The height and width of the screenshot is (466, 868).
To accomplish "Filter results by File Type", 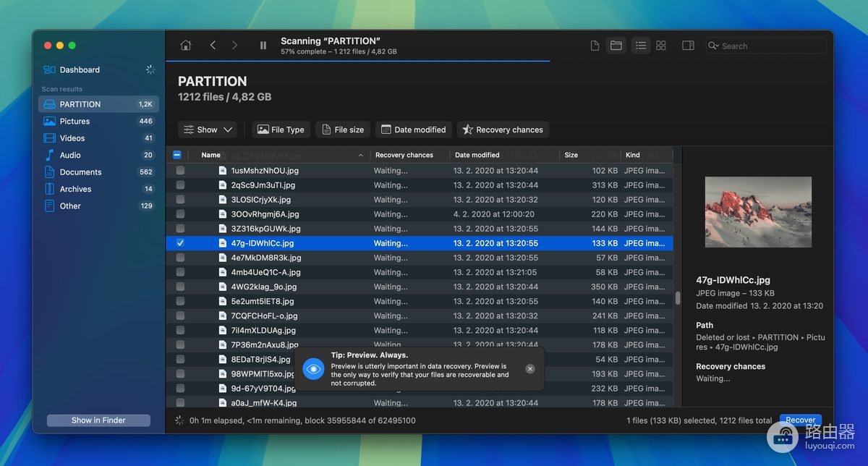I will coord(281,130).
